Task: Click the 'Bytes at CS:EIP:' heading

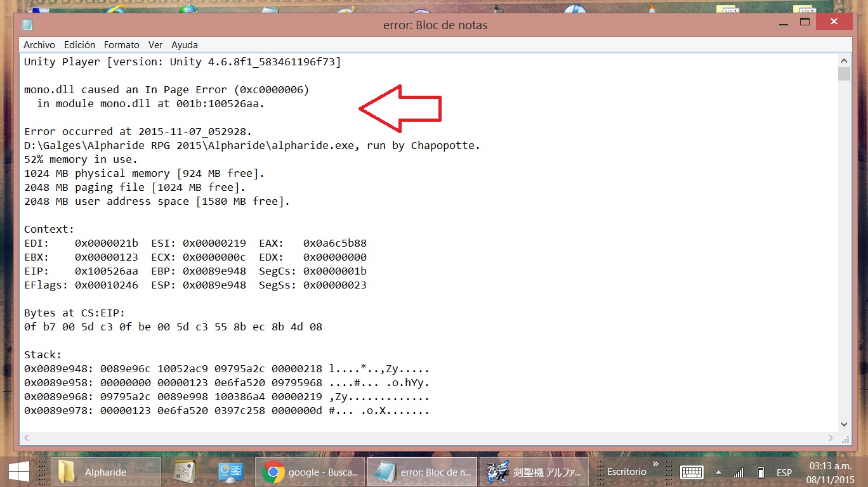Action: point(74,313)
